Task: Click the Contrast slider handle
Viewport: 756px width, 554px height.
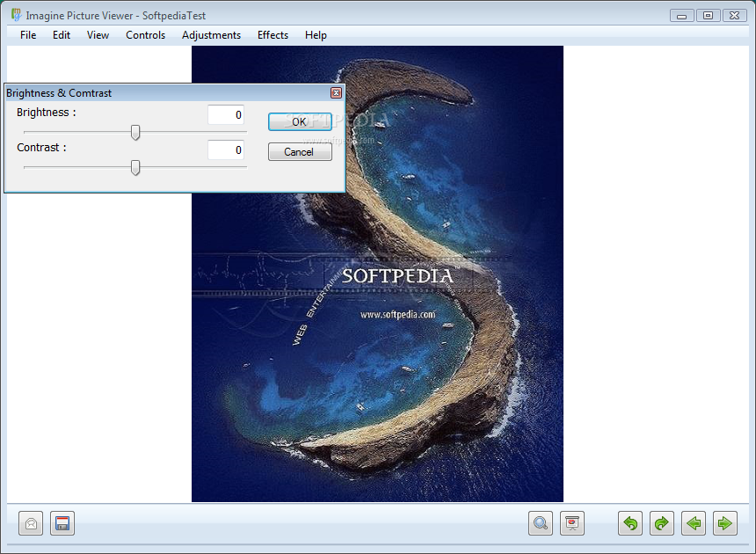Action: [135, 167]
